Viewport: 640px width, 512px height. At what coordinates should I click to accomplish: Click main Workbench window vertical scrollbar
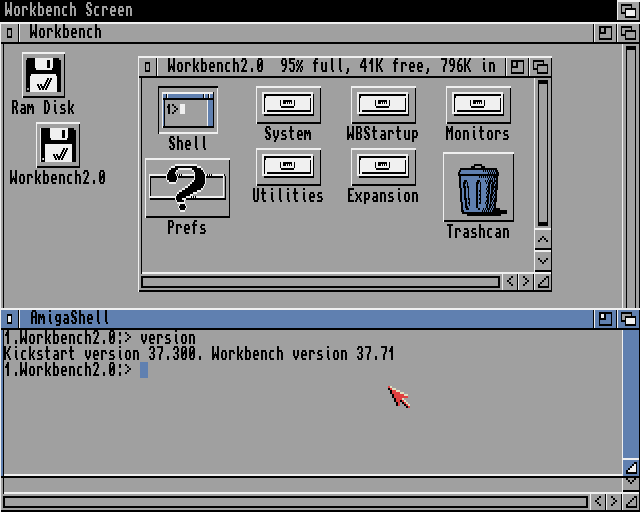tap(631, 176)
